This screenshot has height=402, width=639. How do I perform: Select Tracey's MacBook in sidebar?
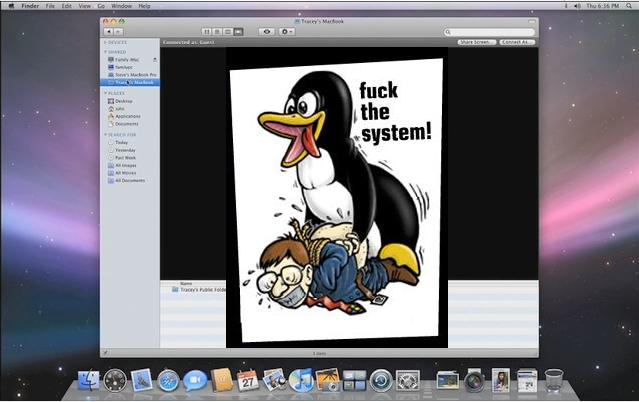[130, 83]
